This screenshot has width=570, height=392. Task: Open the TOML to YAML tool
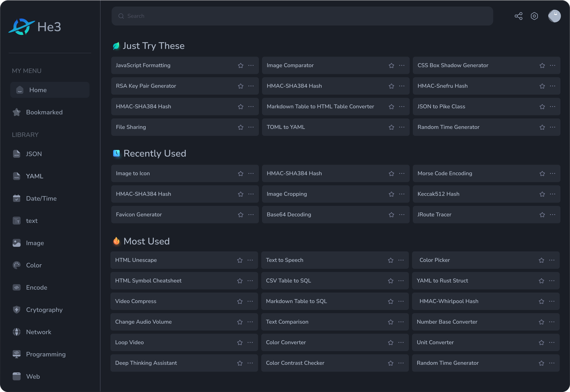[286, 127]
